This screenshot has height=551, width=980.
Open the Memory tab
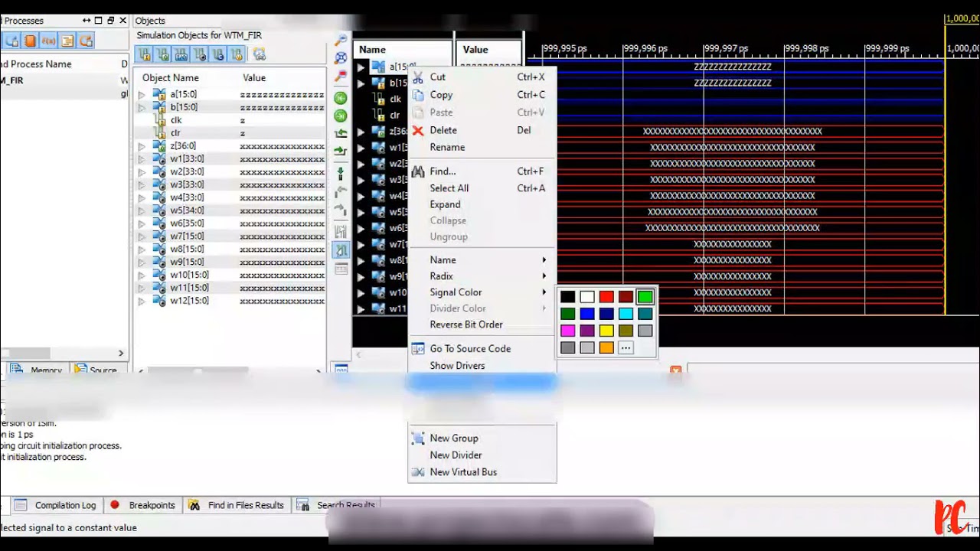(x=37, y=370)
